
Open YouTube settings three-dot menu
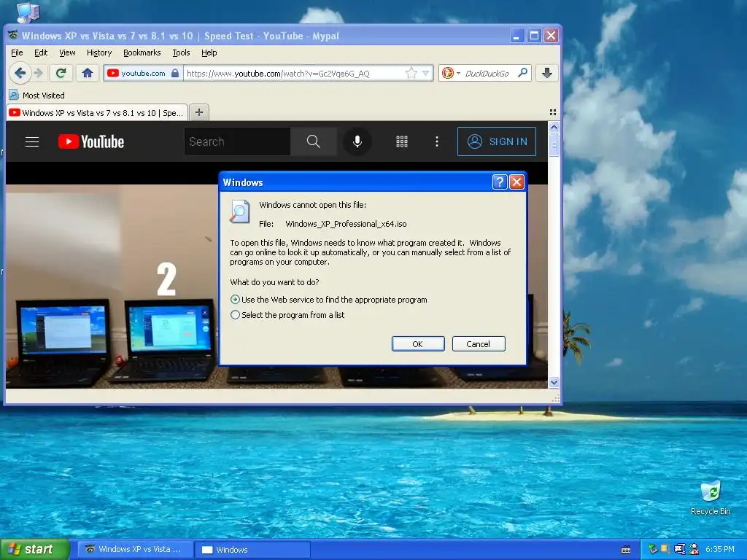click(x=436, y=141)
